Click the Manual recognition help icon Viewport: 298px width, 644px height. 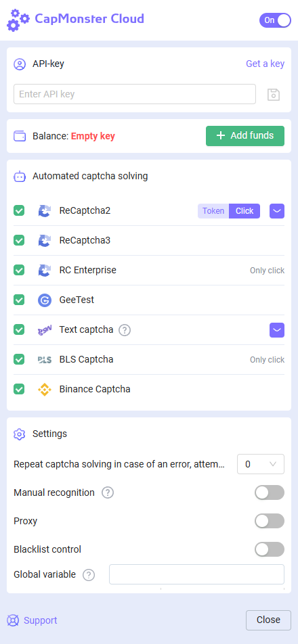coord(108,492)
